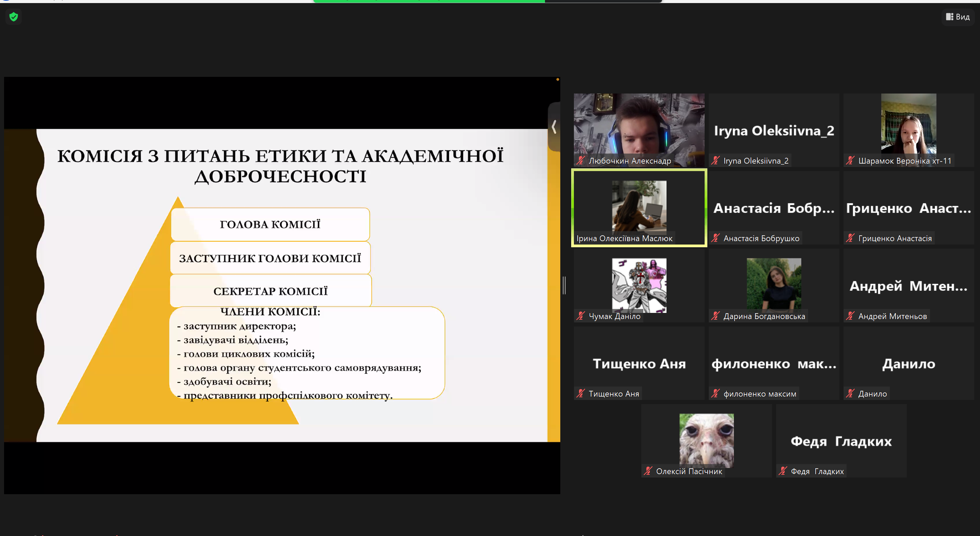
Task: Click muted mic icon for Любочкин Александр
Action: click(580, 161)
